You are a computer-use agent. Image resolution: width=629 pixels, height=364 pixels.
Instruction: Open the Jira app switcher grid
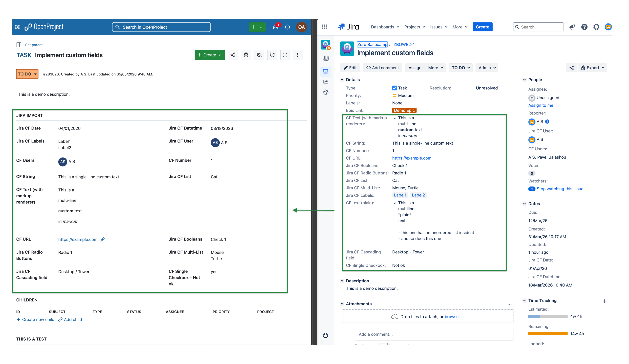tap(325, 27)
